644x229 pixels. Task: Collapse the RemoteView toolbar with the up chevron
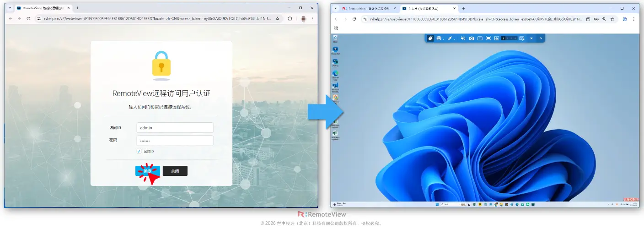point(541,38)
